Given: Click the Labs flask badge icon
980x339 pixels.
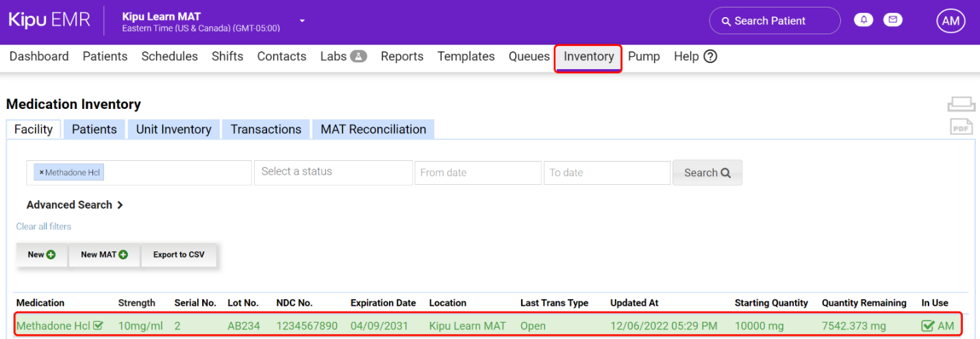Looking at the screenshot, I should point(359,56).
